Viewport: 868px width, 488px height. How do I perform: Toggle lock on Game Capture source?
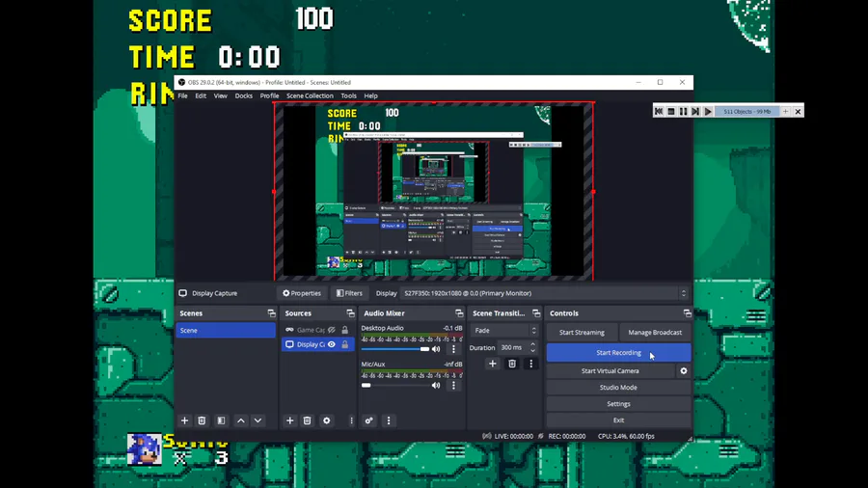pyautogui.click(x=345, y=330)
